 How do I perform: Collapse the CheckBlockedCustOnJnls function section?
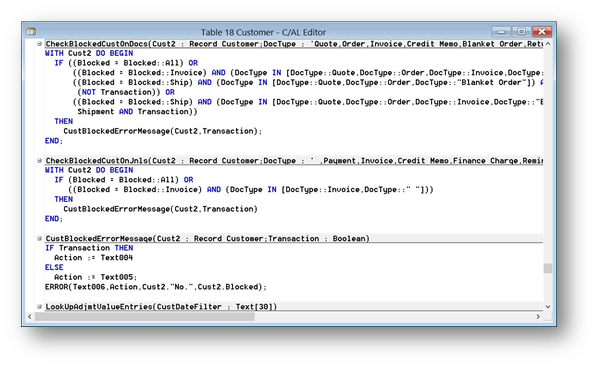(x=39, y=160)
